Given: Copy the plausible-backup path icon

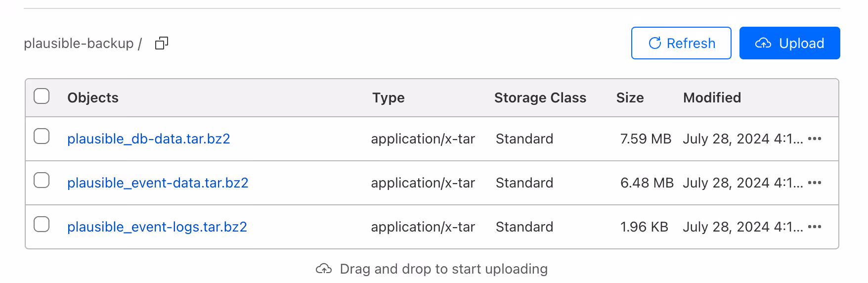Looking at the screenshot, I should coord(162,44).
